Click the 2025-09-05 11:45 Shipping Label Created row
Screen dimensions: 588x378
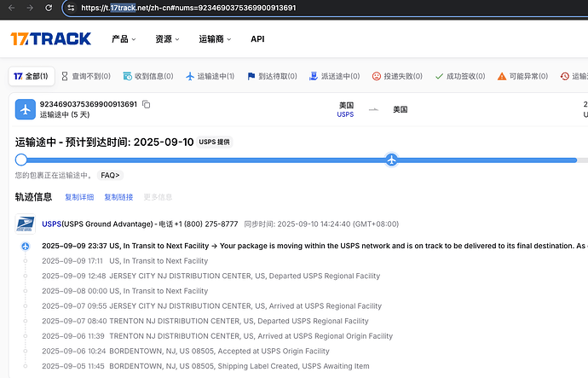point(205,366)
